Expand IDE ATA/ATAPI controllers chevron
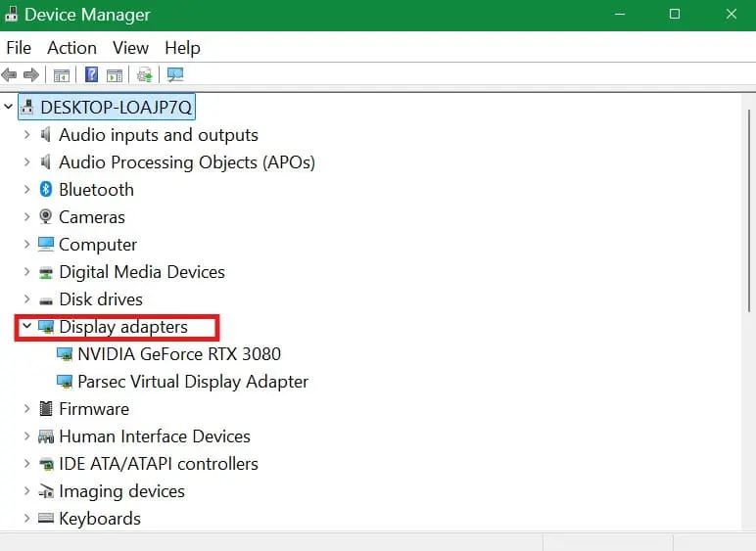The image size is (756, 551). point(27,464)
